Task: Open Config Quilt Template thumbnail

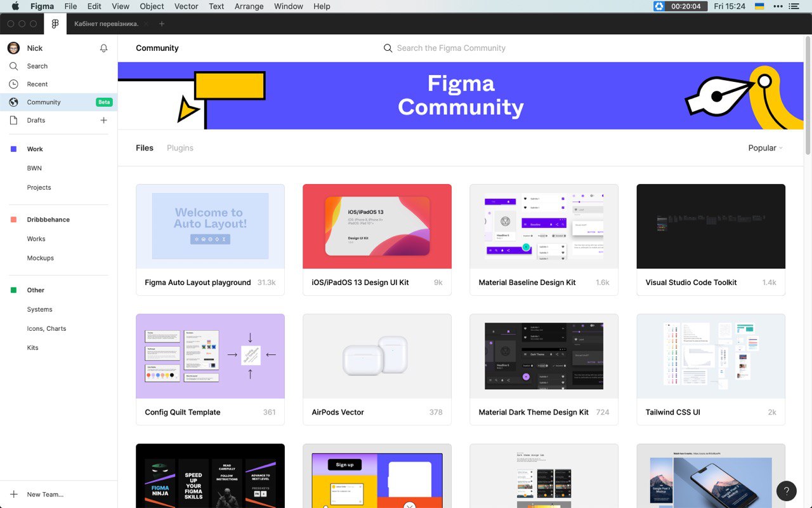Action: pyautogui.click(x=210, y=356)
